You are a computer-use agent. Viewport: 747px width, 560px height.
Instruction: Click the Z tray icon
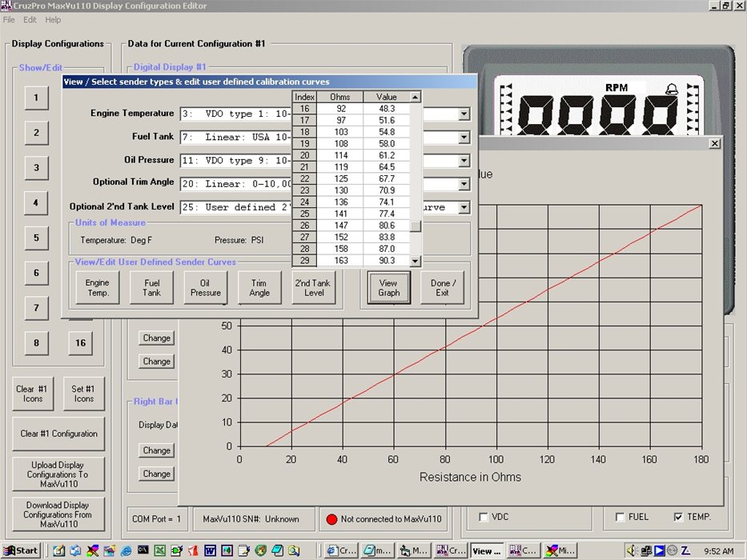click(685, 551)
